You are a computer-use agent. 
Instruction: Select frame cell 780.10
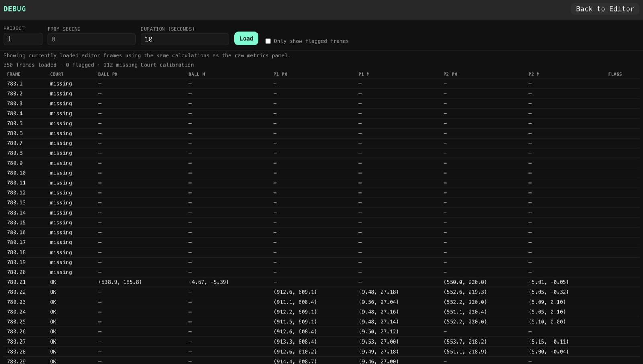coord(16,173)
